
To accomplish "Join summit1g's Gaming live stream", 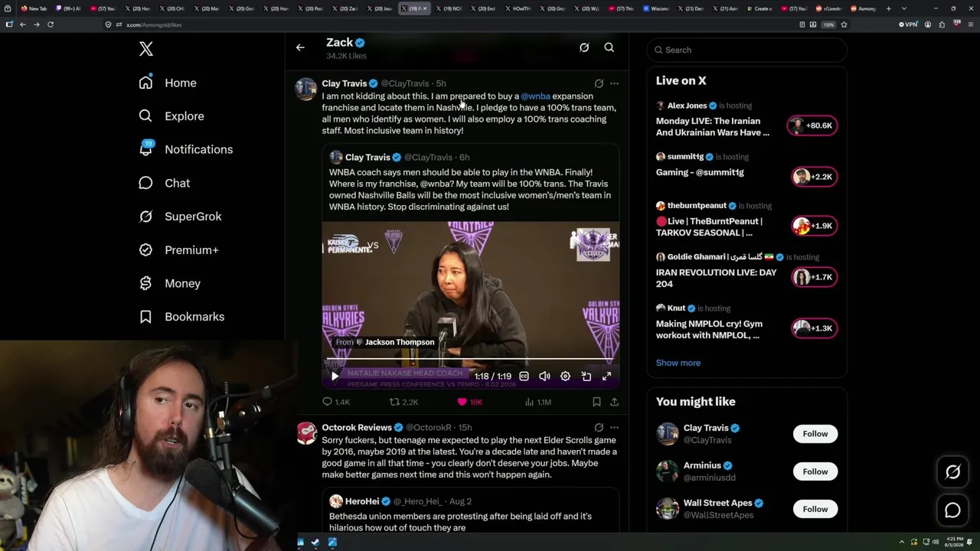I will [812, 177].
